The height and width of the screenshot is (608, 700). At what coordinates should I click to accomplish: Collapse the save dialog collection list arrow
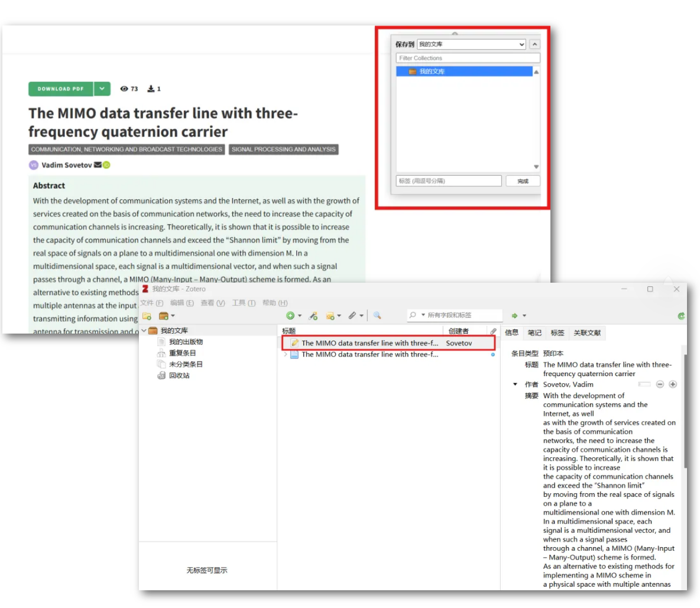535,44
